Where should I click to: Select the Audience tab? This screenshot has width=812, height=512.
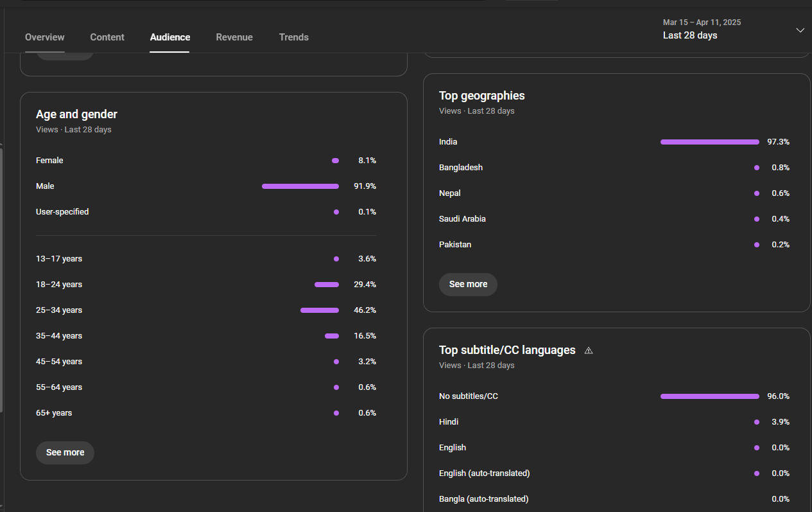point(170,37)
